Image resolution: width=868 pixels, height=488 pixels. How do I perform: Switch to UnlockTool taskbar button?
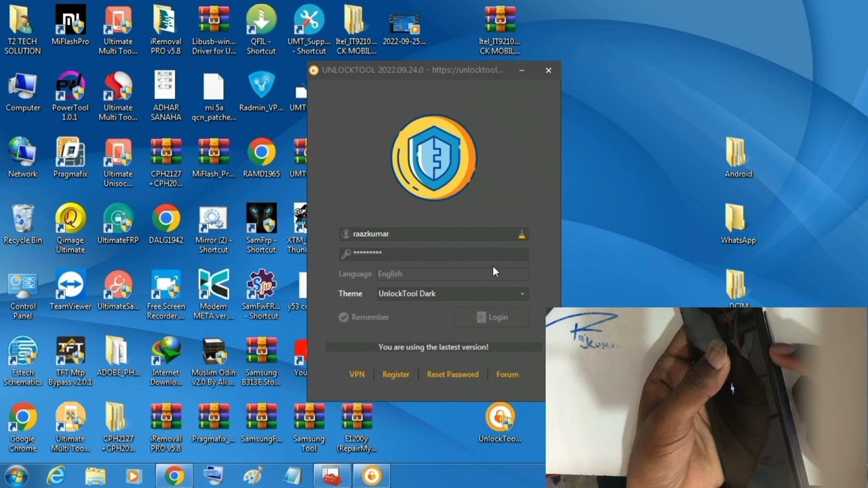pos(372,476)
